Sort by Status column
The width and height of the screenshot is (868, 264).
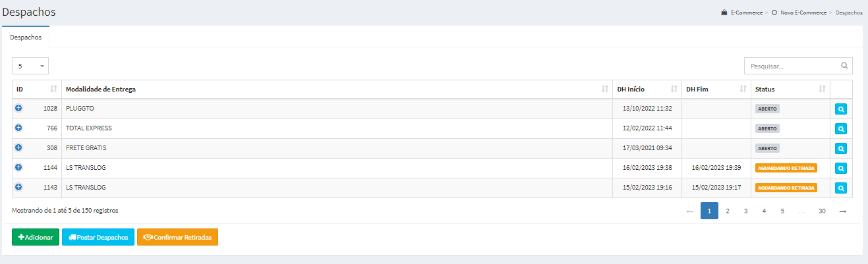click(822, 89)
